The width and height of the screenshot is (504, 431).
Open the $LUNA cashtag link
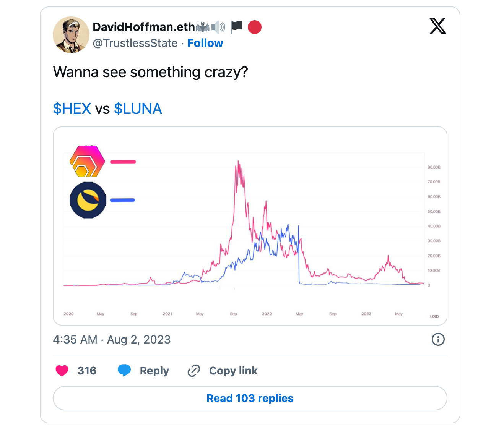[138, 109]
